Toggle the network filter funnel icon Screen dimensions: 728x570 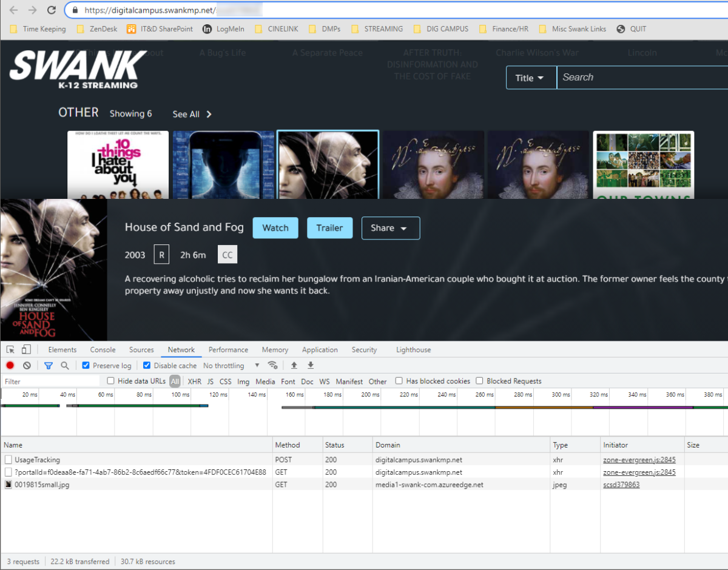[49, 366]
